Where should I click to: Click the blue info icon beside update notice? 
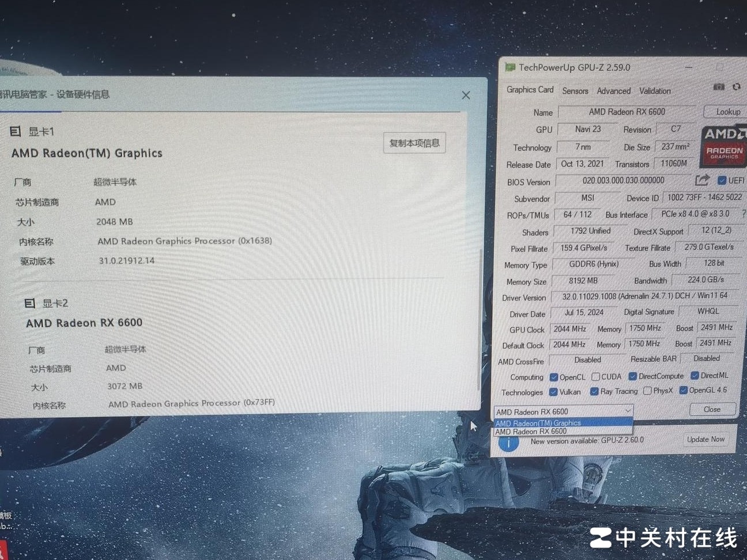click(508, 442)
